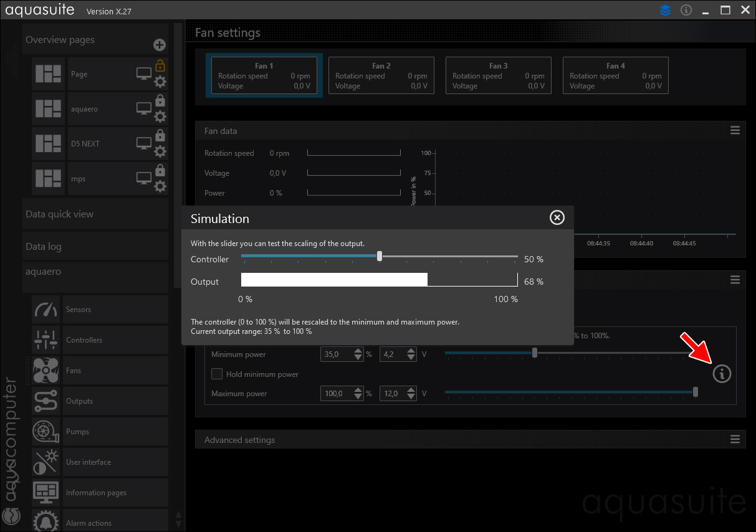
Task: Click the Controller simulation slider handle
Action: [380, 256]
